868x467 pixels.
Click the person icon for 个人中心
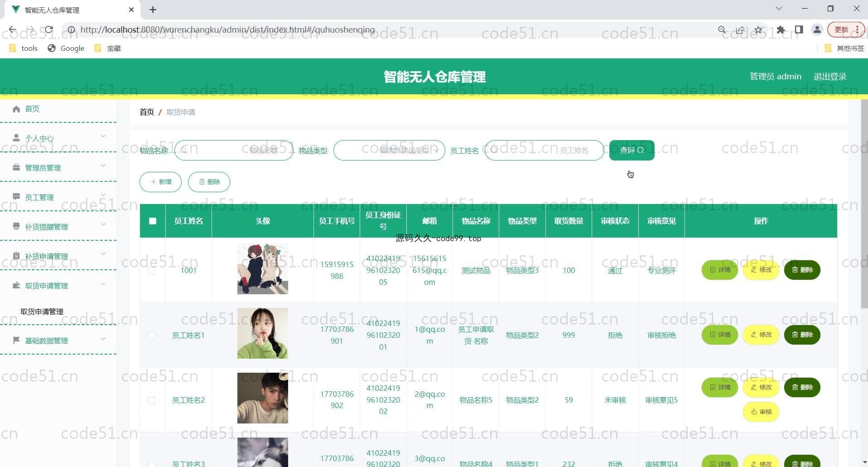tap(17, 138)
